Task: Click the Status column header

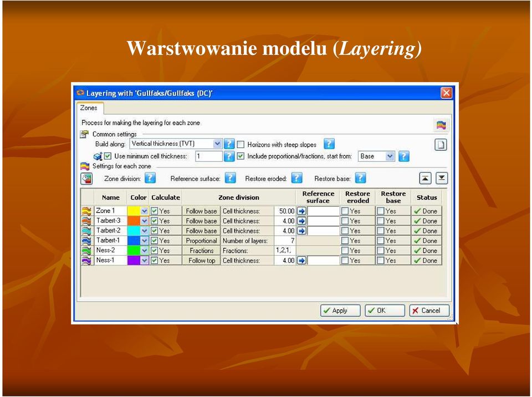Action: click(427, 197)
